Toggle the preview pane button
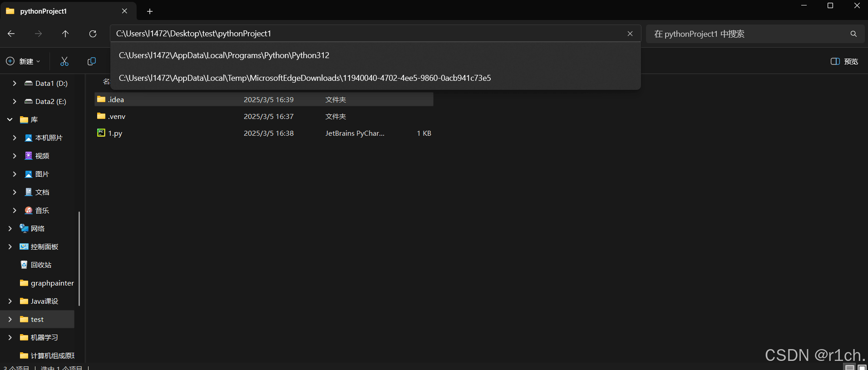 point(844,61)
